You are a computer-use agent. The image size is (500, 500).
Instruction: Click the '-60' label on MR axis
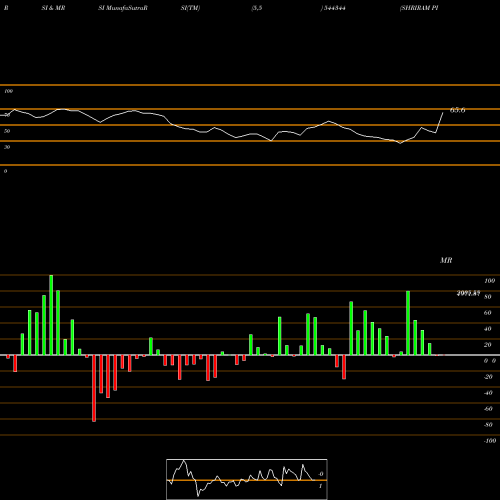[x=488, y=409]
